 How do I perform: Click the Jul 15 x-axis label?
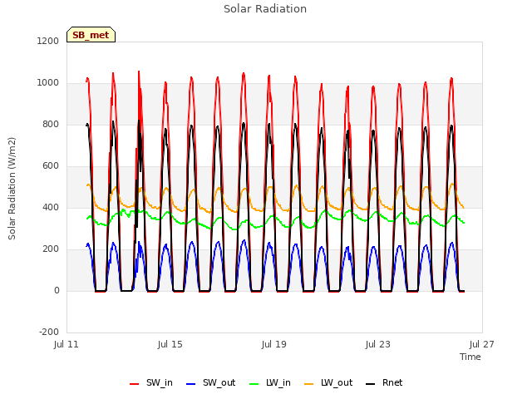click(170, 344)
